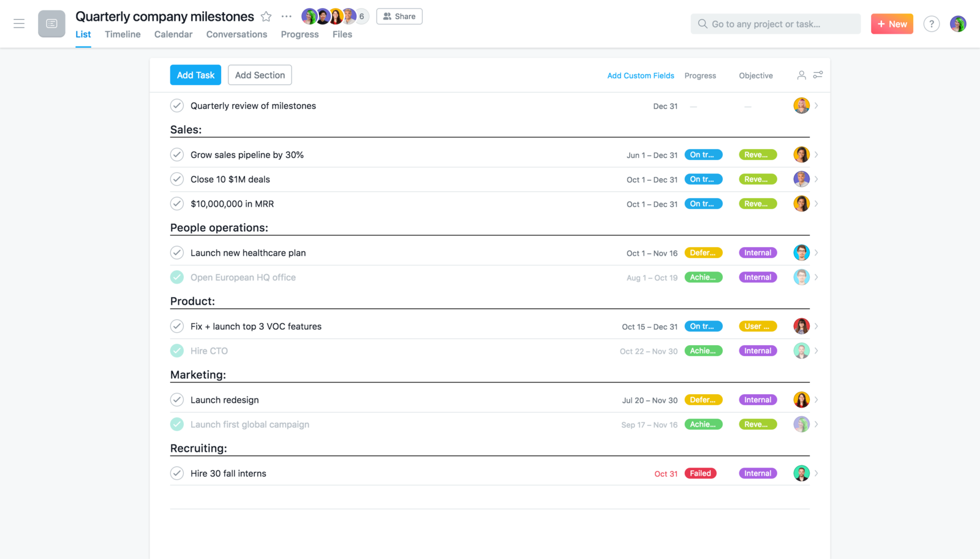The image size is (980, 559).
Task: Click the Add Task button
Action: [x=195, y=75]
